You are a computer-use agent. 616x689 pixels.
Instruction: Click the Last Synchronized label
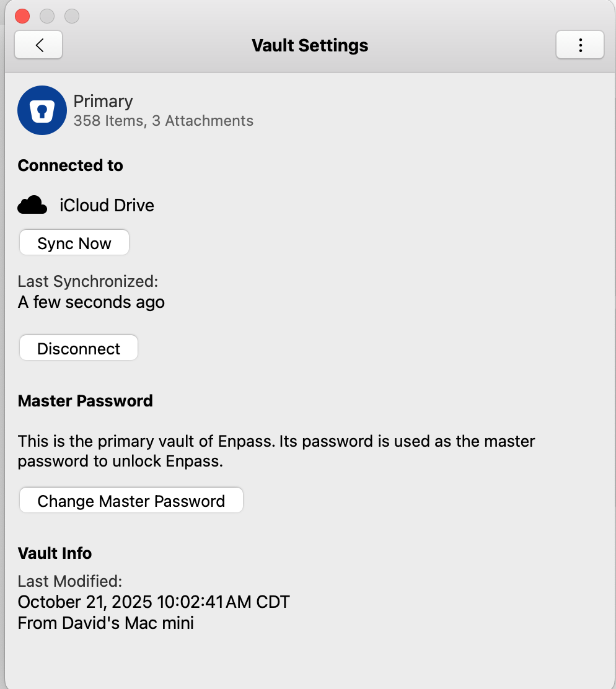(x=88, y=281)
